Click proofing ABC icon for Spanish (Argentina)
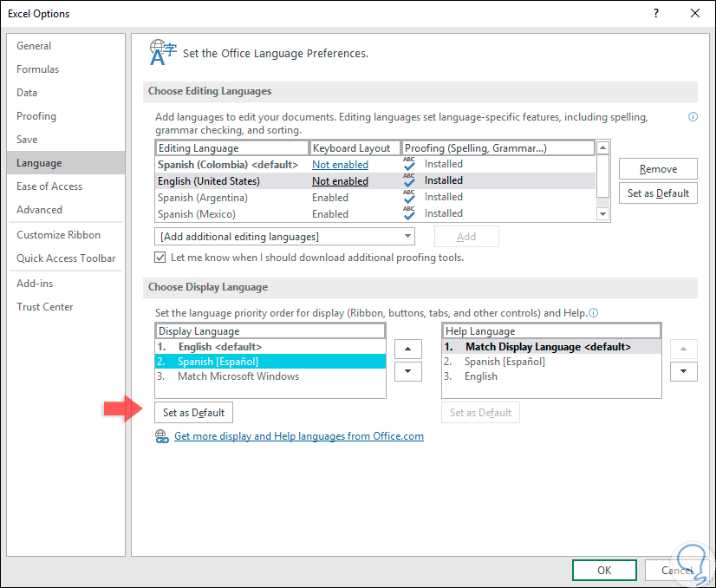 tap(409, 197)
